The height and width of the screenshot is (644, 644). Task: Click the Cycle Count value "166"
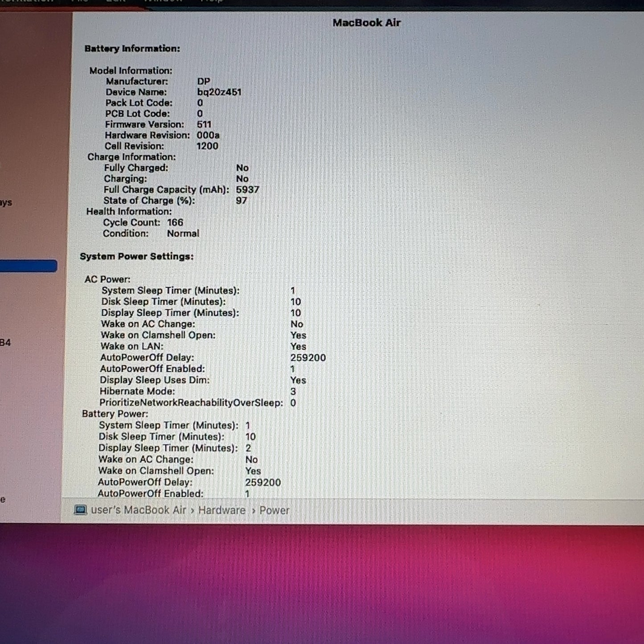tap(175, 222)
